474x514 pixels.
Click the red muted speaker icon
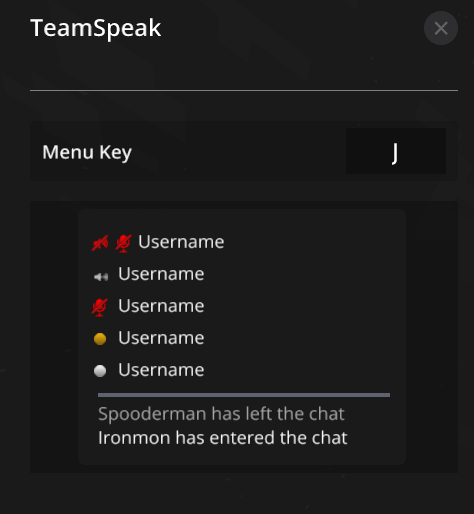pos(100,243)
